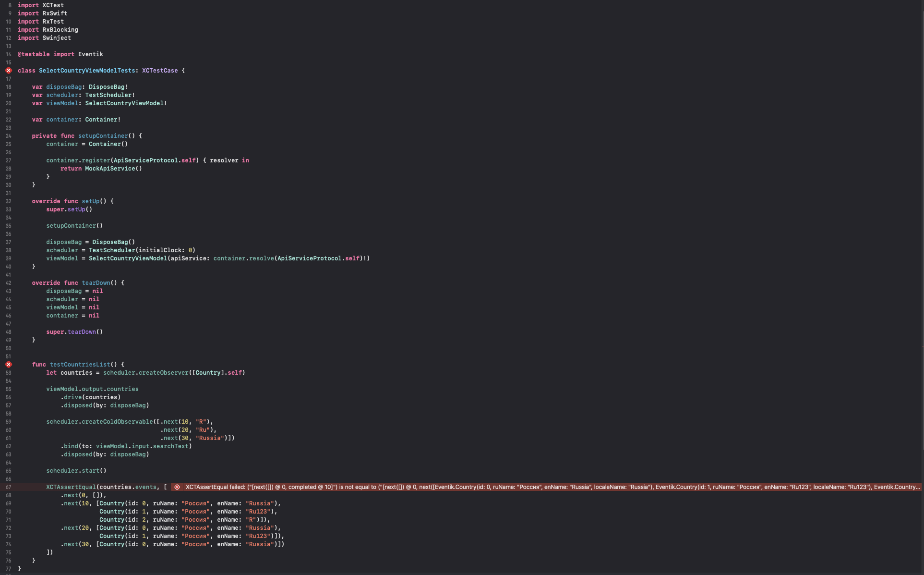Click 'searchText' in the bind call
This screenshot has height=575, width=924.
click(x=171, y=446)
